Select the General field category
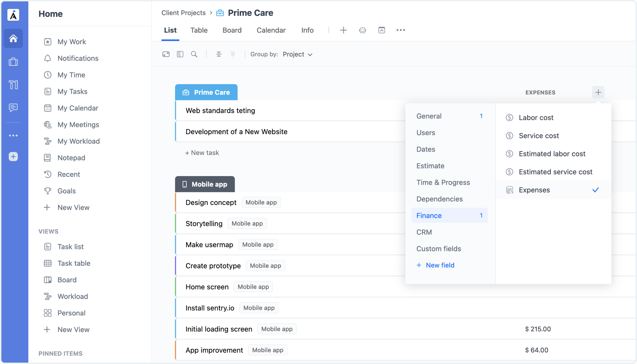This screenshot has height=364, width=637. (x=450, y=116)
